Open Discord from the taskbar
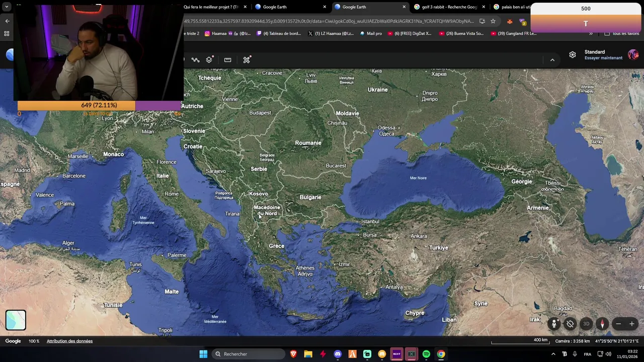 click(338, 354)
